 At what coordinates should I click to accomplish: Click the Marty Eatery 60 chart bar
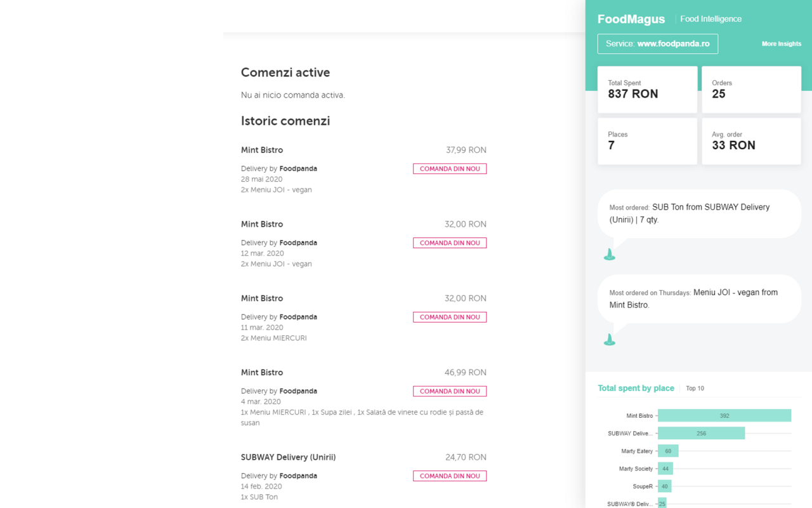668,451
